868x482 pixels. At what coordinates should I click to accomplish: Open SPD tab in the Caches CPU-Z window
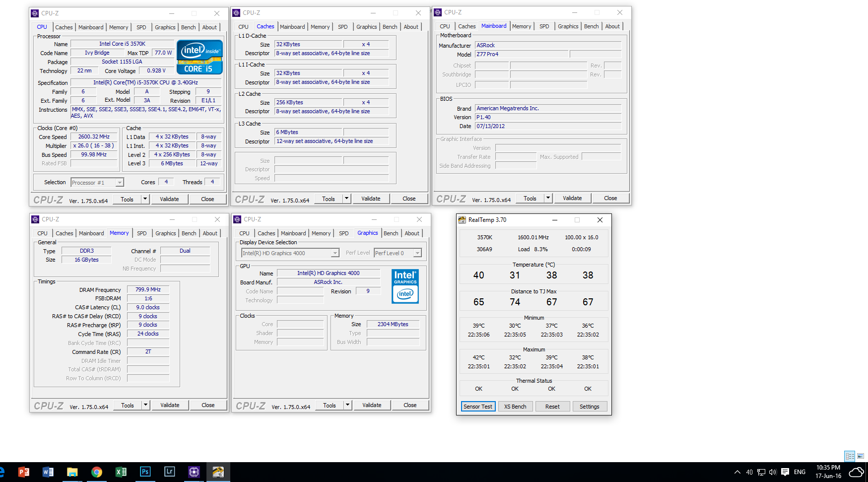pyautogui.click(x=343, y=27)
